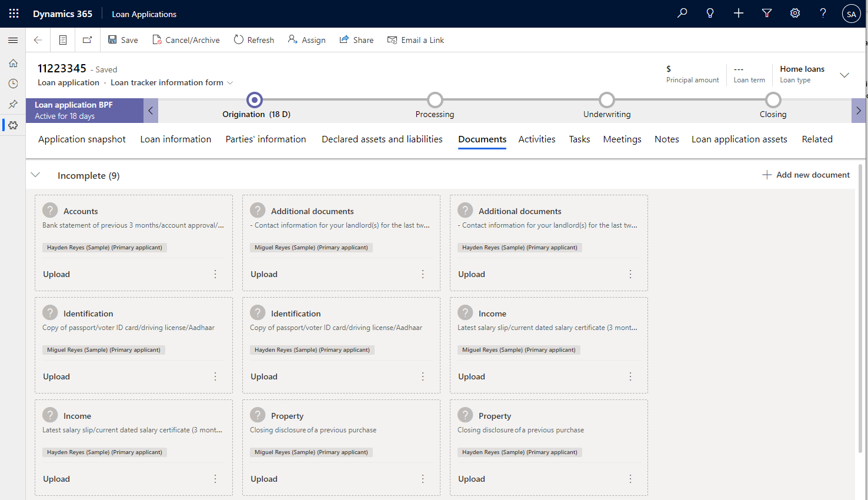The image size is (868, 500).
Task: Switch to the Tasks tab
Action: click(x=579, y=139)
